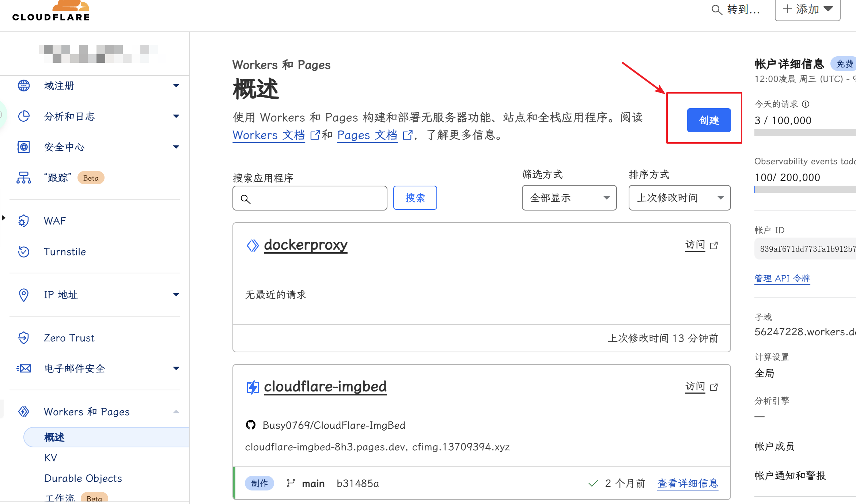Click the 分析和日志 pie chart icon
This screenshot has height=504, width=856.
click(x=24, y=116)
